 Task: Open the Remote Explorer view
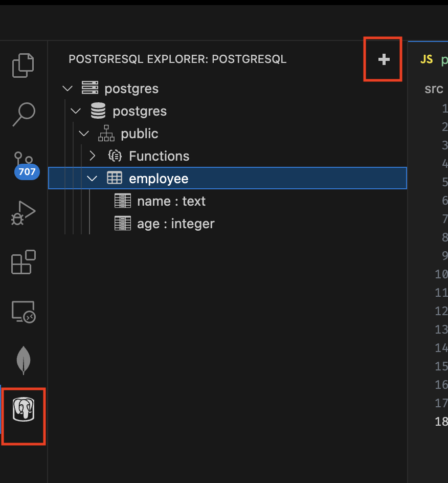(24, 312)
